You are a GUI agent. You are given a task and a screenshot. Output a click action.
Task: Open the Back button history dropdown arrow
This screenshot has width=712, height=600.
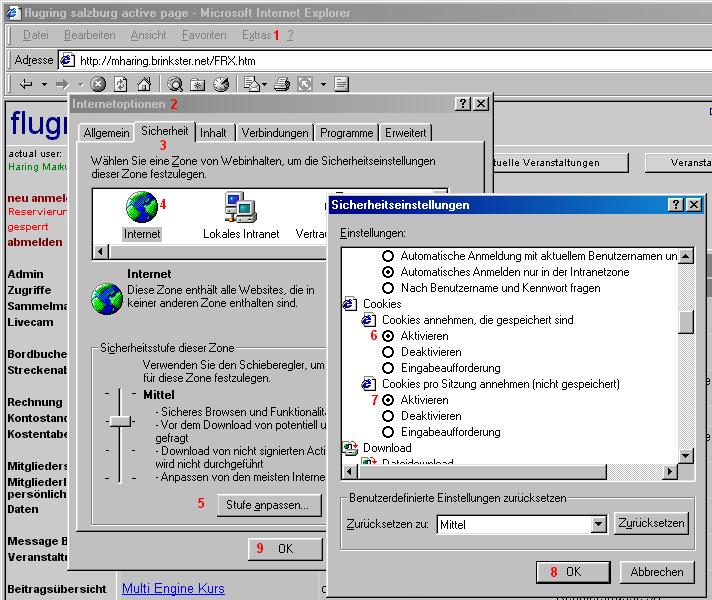pos(44,85)
